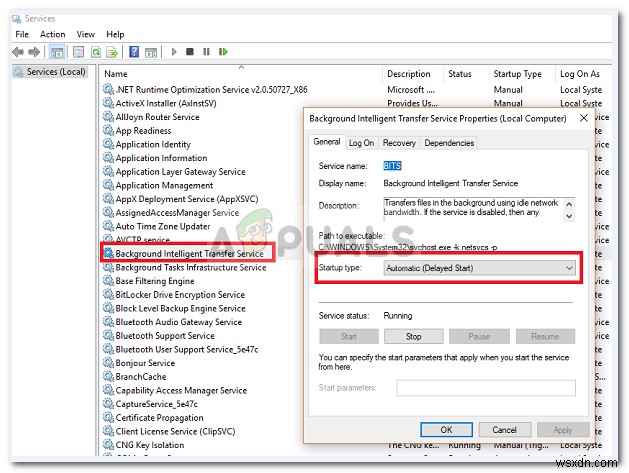The image size is (629, 473).
Task: Click the Refresh toolbar icon
Action: (x=96, y=52)
